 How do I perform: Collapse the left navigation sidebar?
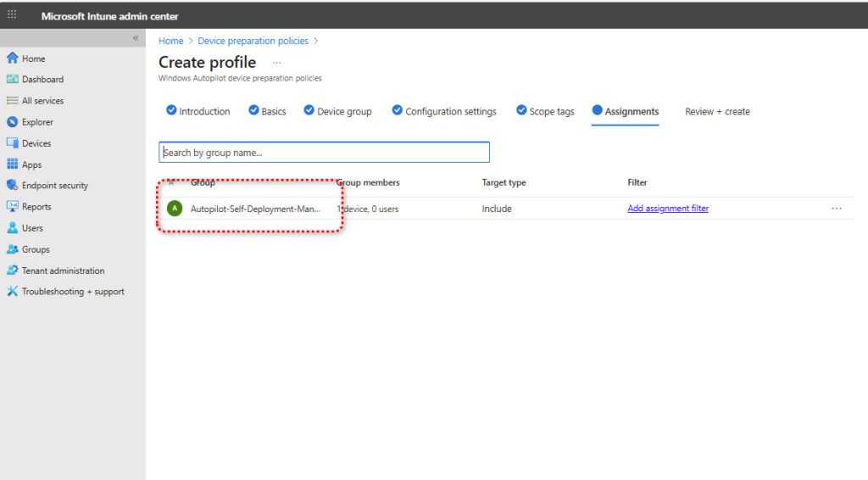tap(136, 39)
